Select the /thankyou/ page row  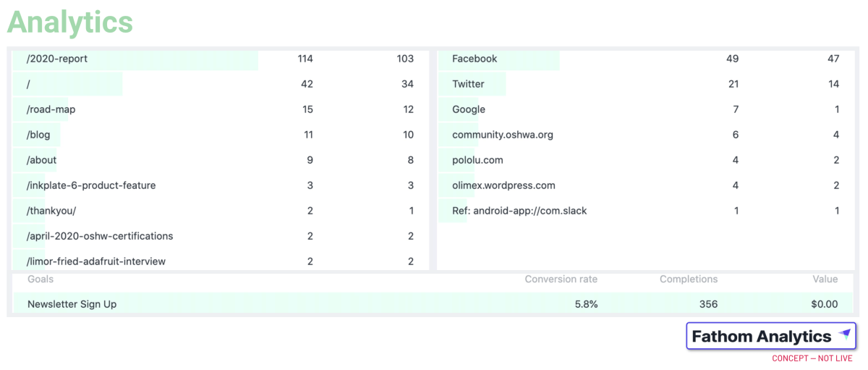click(x=221, y=211)
